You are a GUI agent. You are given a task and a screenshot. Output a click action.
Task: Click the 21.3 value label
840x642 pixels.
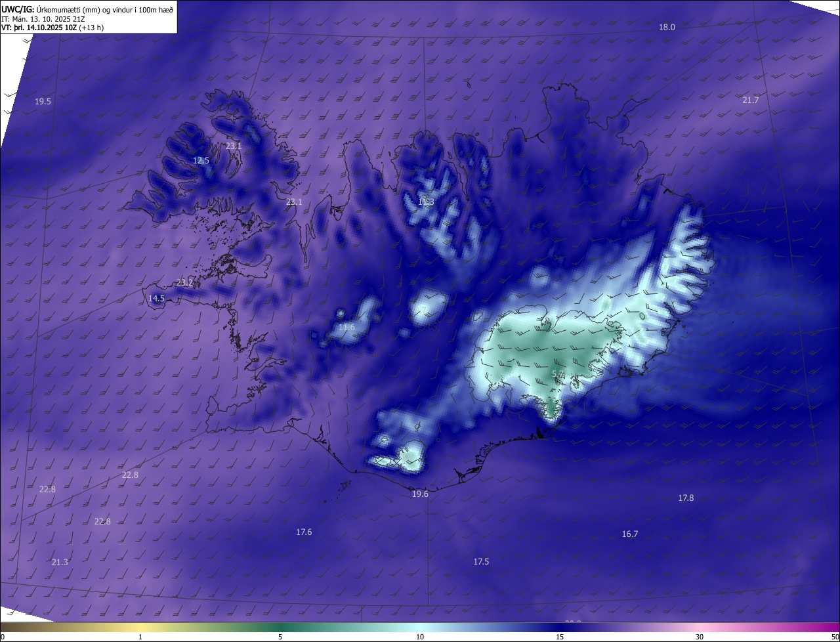pos(60,562)
